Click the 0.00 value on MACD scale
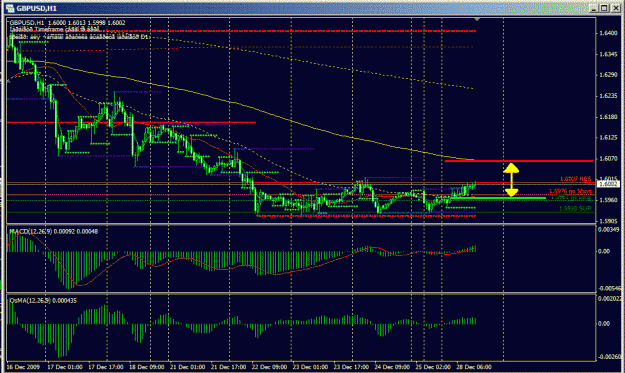The width and height of the screenshot is (625, 373). [x=604, y=251]
